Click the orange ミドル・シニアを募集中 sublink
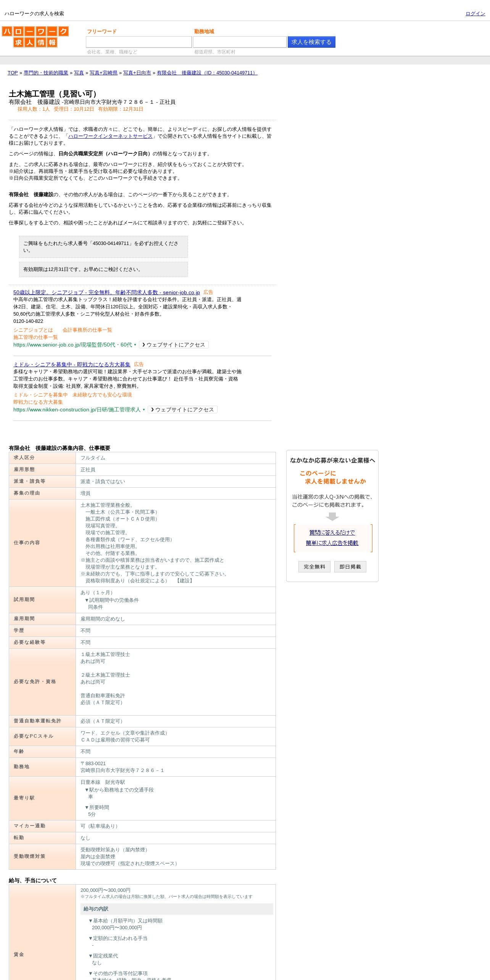 tap(40, 395)
